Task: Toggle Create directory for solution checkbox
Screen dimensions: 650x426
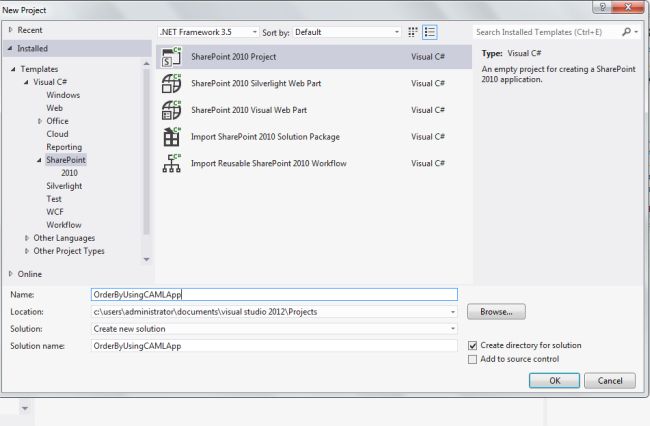Action: (473, 345)
